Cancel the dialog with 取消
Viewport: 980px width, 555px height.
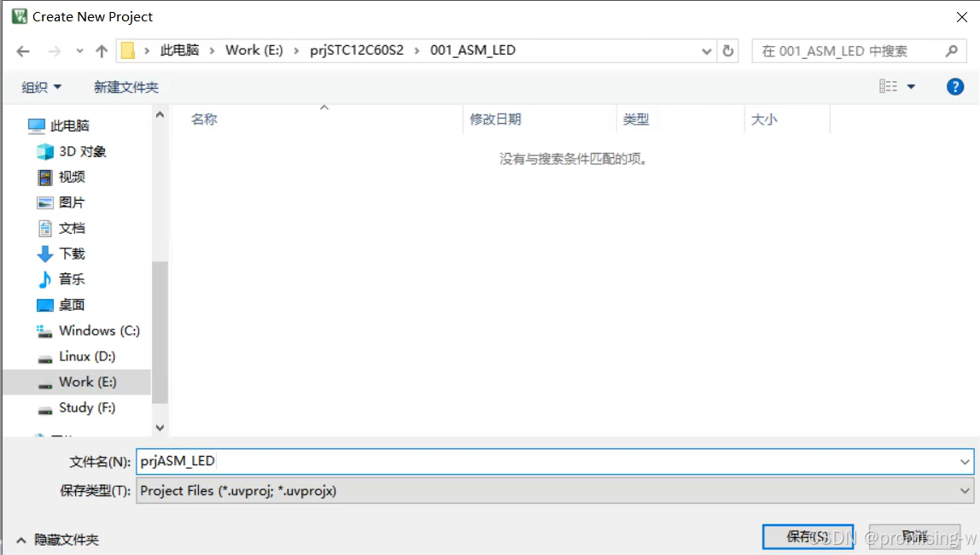pyautogui.click(x=914, y=537)
